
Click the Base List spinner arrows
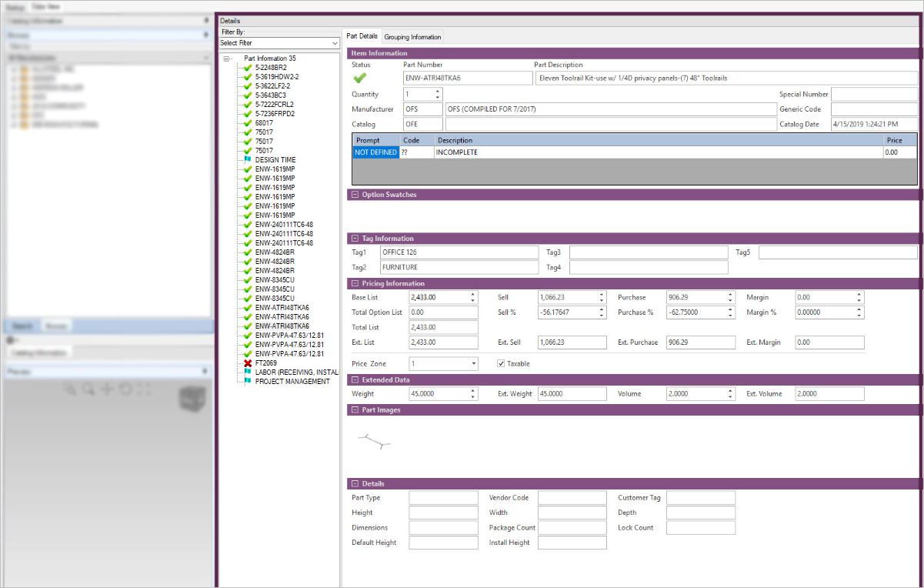click(472, 297)
